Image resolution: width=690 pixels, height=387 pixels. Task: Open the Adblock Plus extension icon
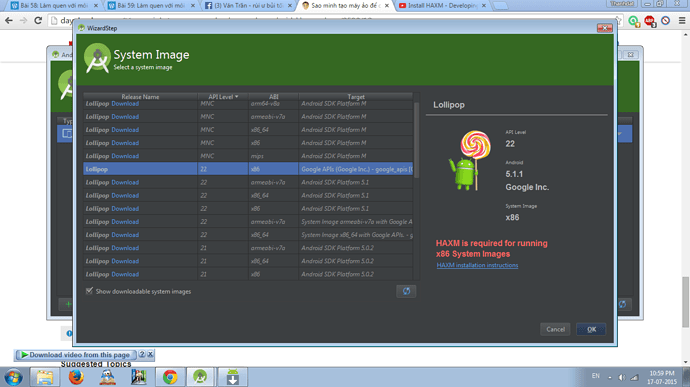[650, 21]
